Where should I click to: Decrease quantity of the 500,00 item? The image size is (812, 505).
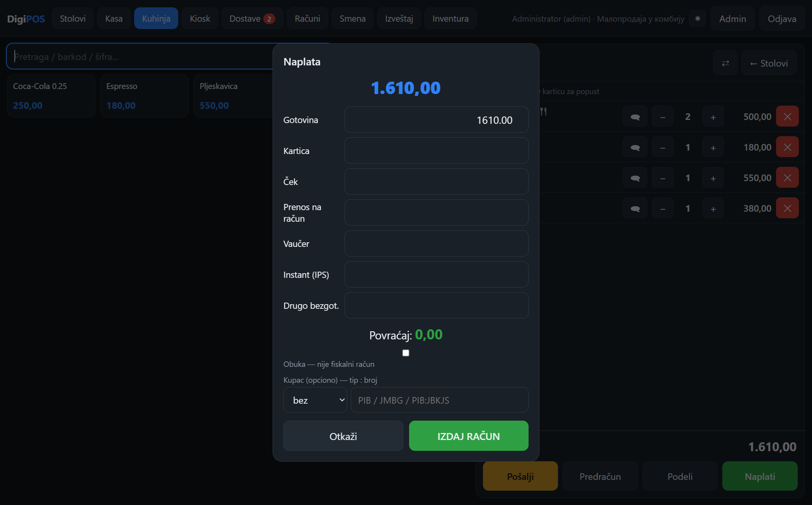(x=663, y=116)
